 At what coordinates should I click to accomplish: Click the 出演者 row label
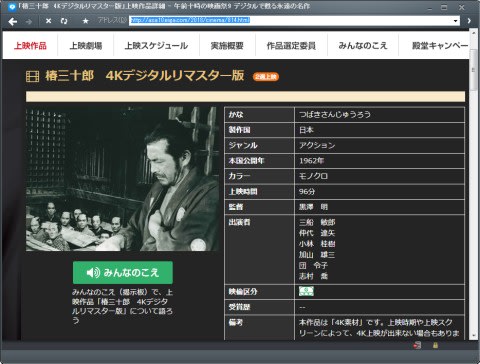(x=239, y=222)
